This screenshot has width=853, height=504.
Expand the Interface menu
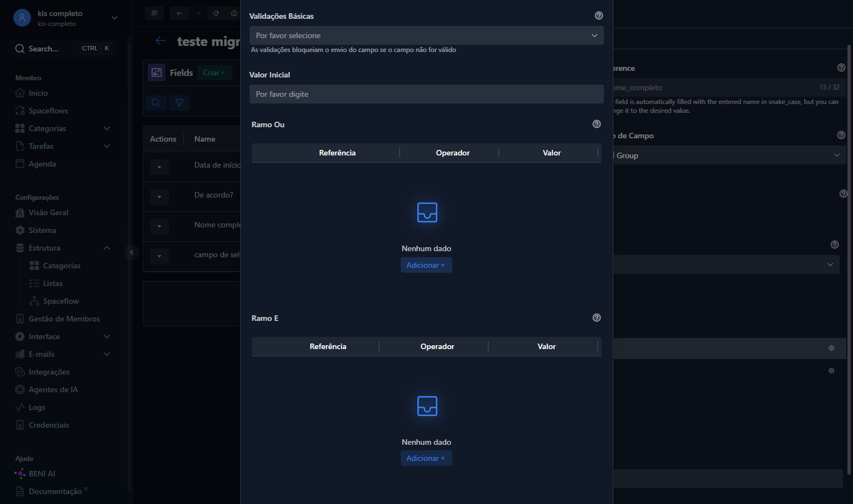point(63,336)
